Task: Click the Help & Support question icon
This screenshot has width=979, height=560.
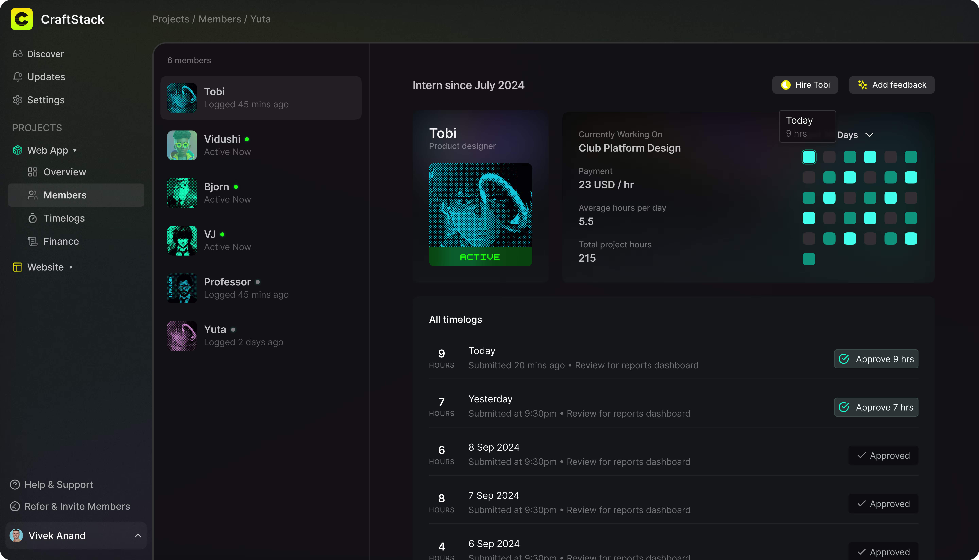Action: (15, 485)
